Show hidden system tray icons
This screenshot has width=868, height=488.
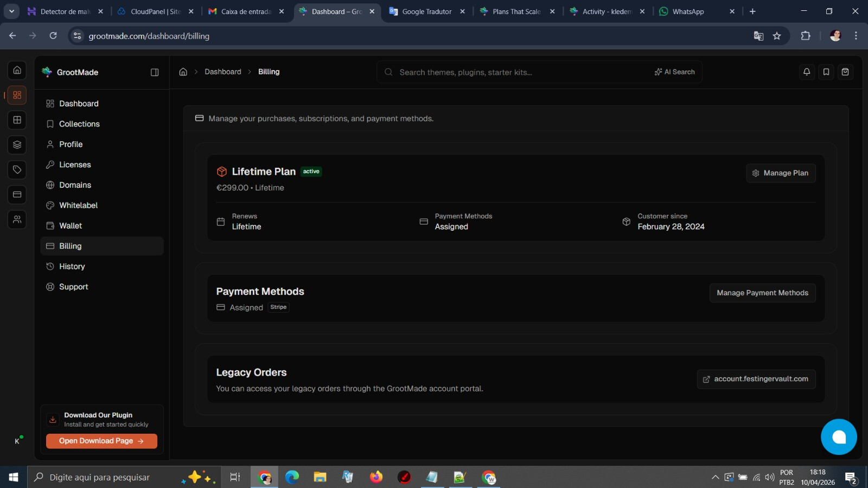pos(715,477)
